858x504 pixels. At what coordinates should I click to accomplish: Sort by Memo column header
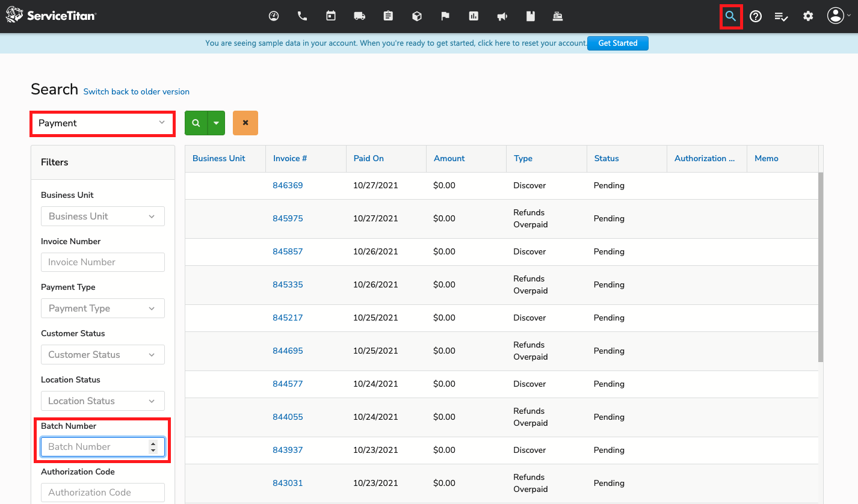coord(767,159)
